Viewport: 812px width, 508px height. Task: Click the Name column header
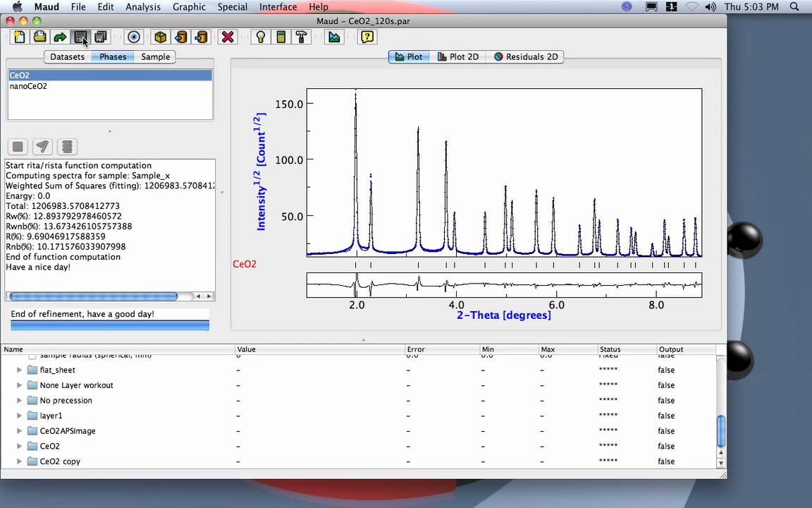coord(118,349)
